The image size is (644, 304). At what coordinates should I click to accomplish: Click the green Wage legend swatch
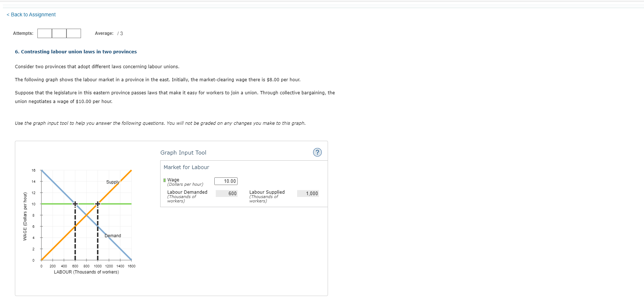coord(165,180)
